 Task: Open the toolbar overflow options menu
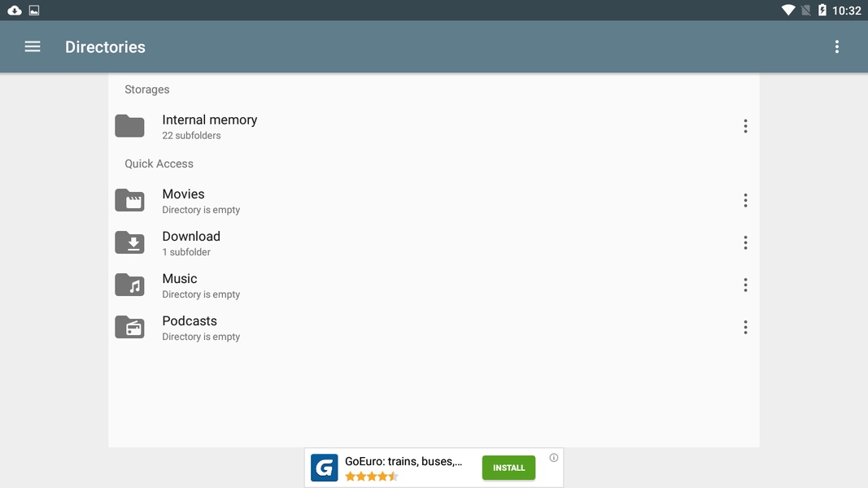tap(836, 47)
